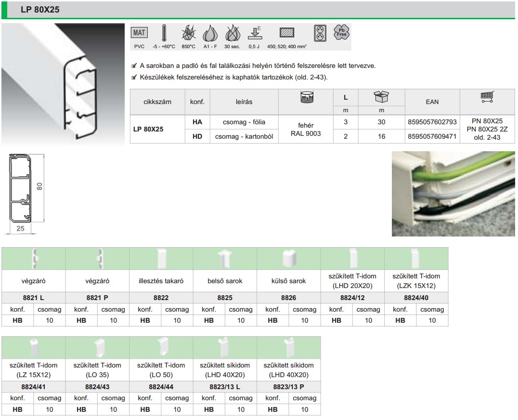
Task: Select the 0,5 J impact resistance icon
Action: 254,34
